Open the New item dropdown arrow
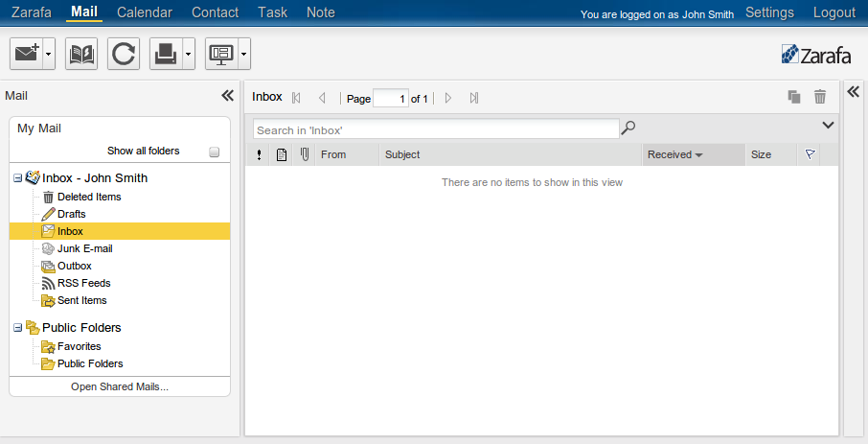Screen dimensions: 868x444 [x=49, y=54]
